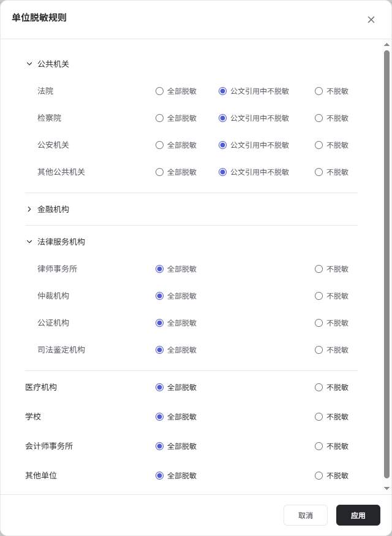Select 全部脱敏 for 检察院
The height and width of the screenshot is (536, 392).
click(159, 118)
